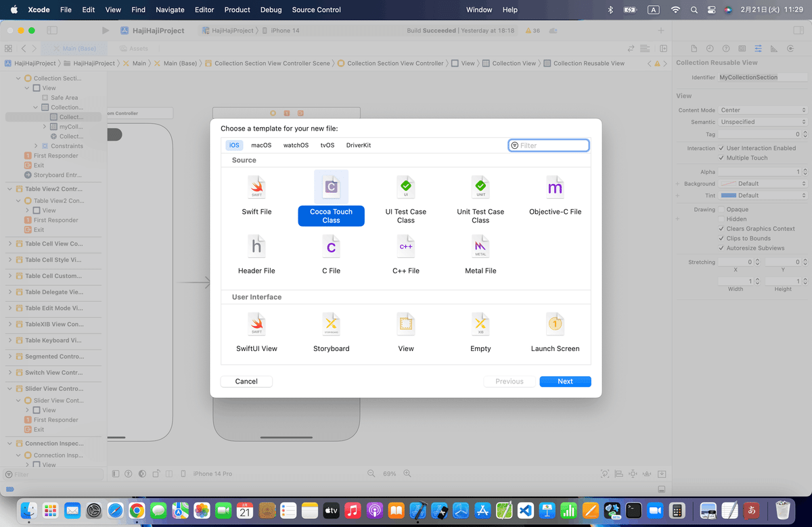The width and height of the screenshot is (812, 527).
Task: Open Visual Studio Code from the Dock
Action: pos(526,509)
